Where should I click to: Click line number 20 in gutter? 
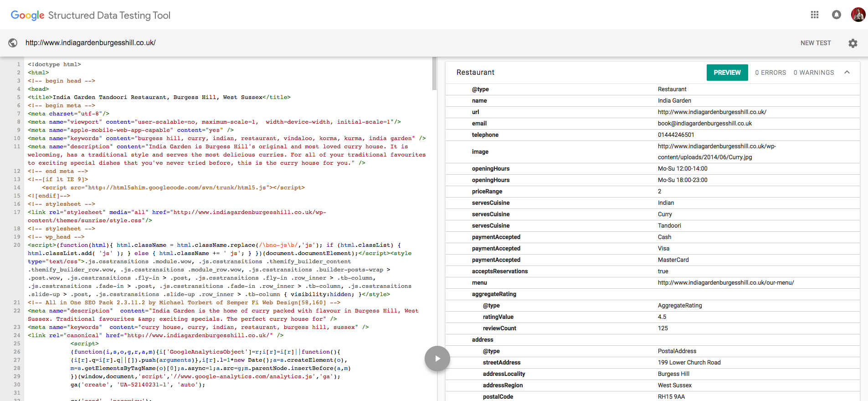point(17,245)
